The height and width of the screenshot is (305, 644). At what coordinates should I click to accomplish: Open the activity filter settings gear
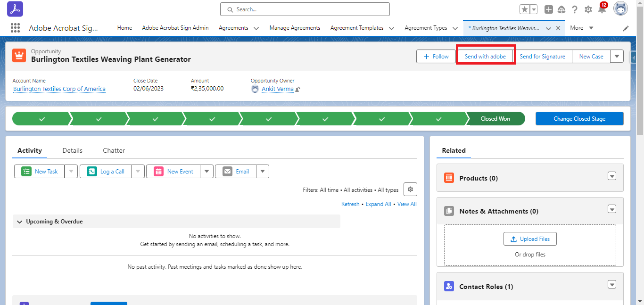(410, 189)
